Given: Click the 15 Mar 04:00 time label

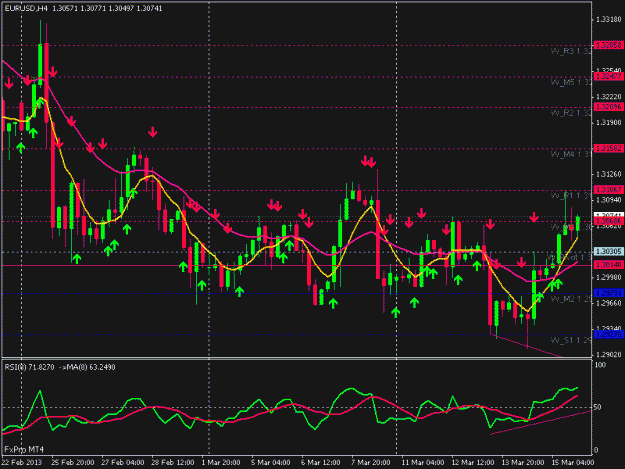Looking at the screenshot, I should (572, 462).
